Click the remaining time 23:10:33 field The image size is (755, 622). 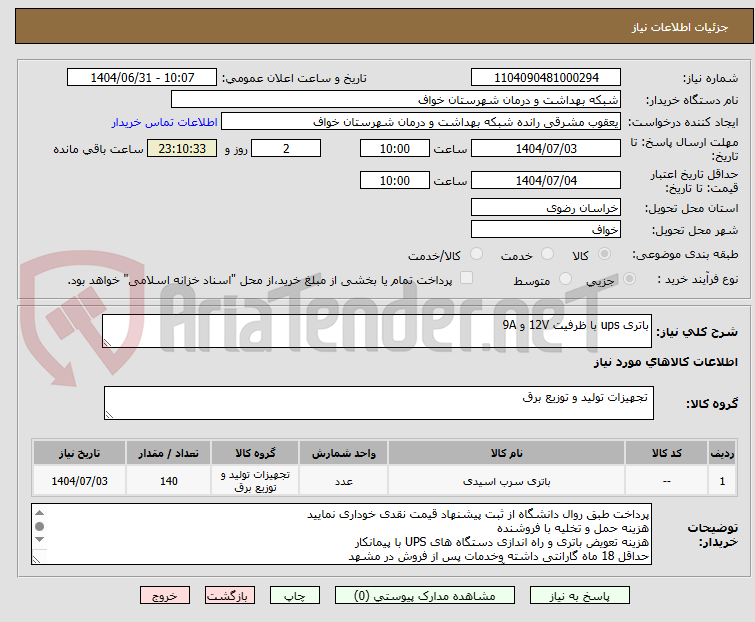182,148
